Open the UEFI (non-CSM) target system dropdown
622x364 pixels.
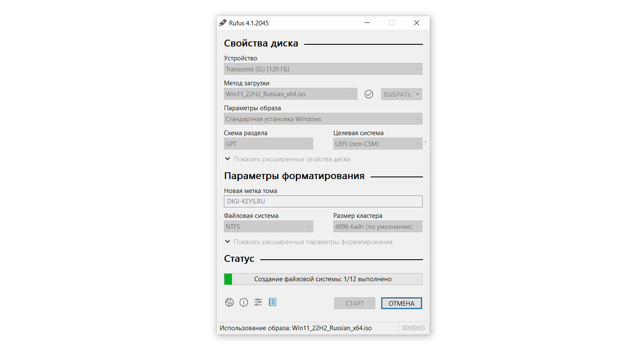377,144
